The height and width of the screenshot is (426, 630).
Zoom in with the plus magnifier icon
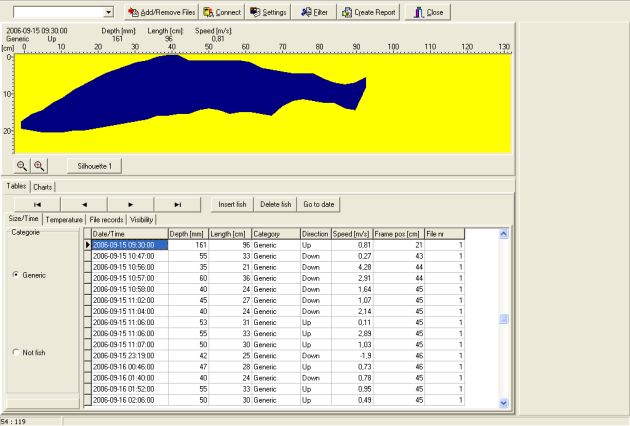click(39, 166)
